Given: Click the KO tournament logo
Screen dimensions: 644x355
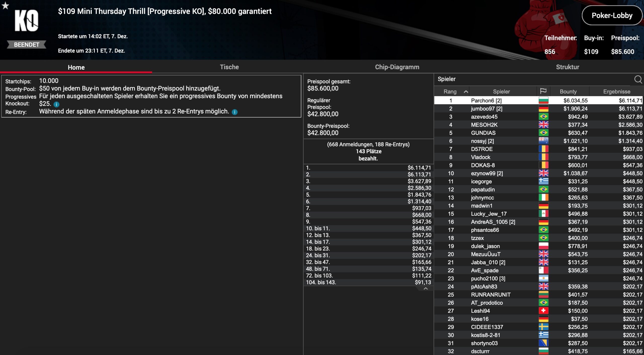Looking at the screenshot, I should coord(26,21).
